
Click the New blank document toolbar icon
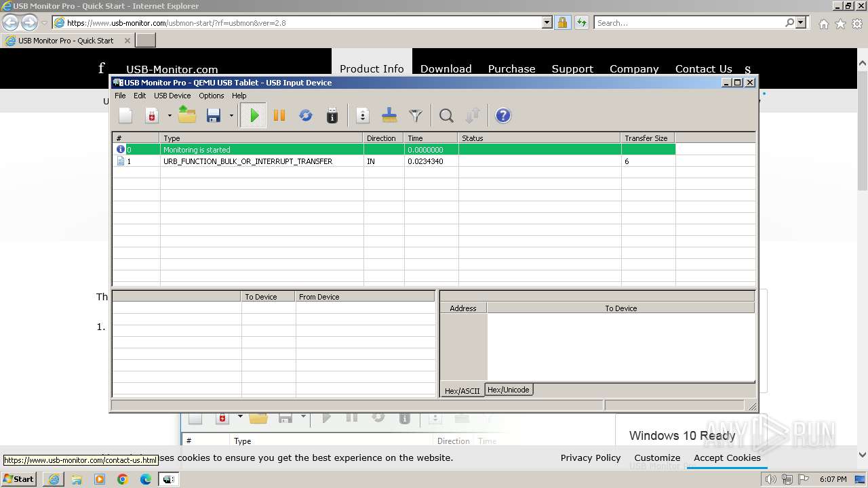pyautogui.click(x=125, y=116)
